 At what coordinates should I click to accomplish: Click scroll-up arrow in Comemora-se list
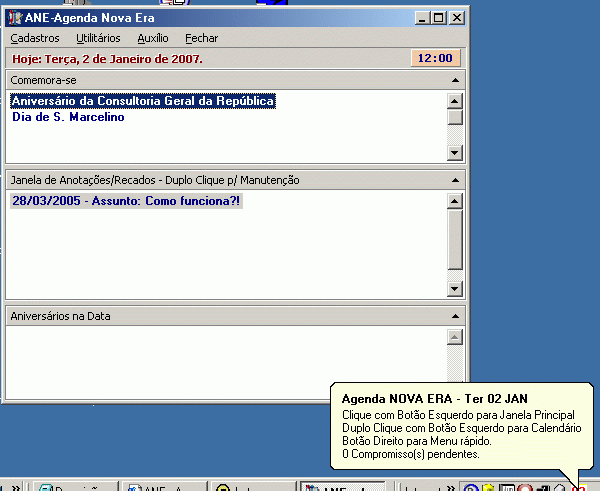coord(455,101)
